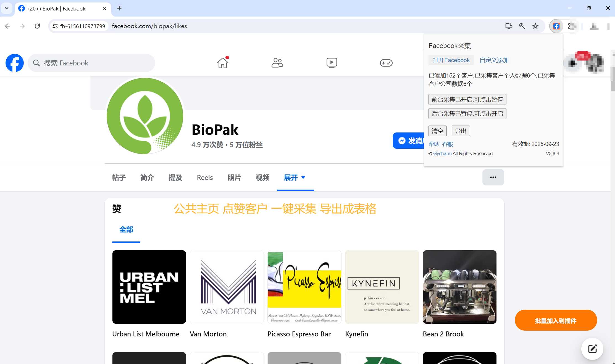
Task: Switch to the 简介 tab
Action: 147,178
